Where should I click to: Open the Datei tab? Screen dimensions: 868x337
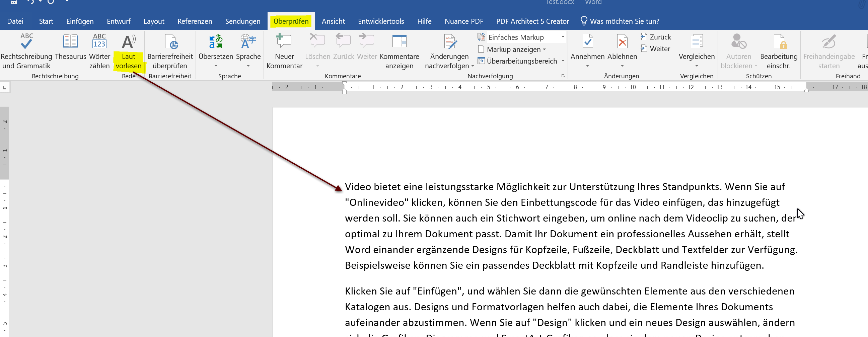tap(15, 21)
